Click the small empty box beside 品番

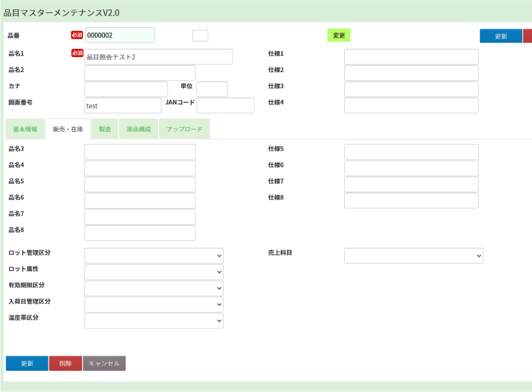pyautogui.click(x=200, y=35)
